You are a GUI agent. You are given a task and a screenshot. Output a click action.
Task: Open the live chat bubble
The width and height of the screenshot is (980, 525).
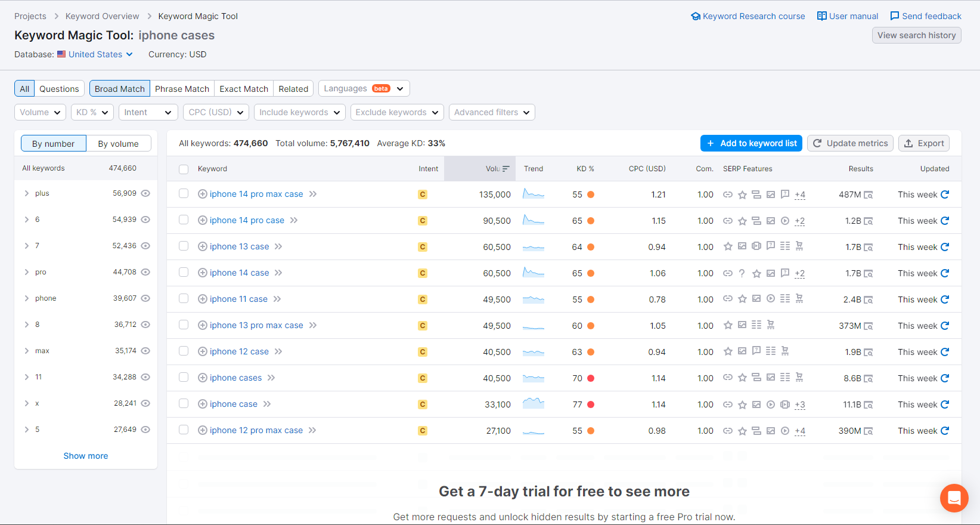954,498
